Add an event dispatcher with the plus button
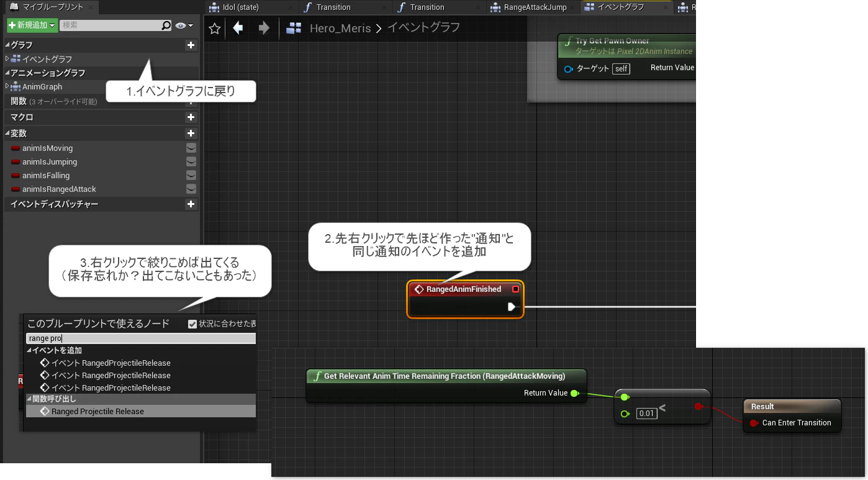 191,204
